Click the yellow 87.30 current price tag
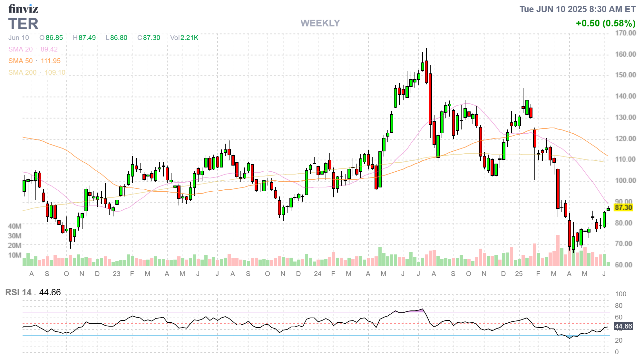Viewport: 644px width, 362px height. (x=623, y=207)
